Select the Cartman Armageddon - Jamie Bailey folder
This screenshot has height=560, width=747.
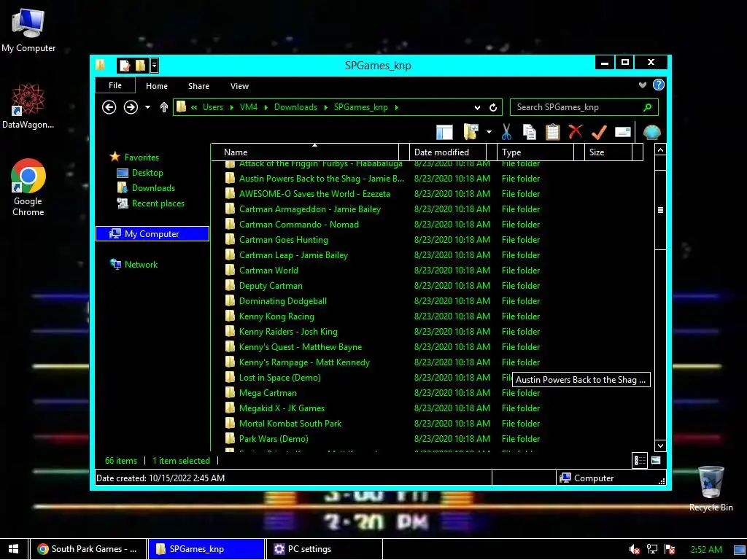[309, 209]
